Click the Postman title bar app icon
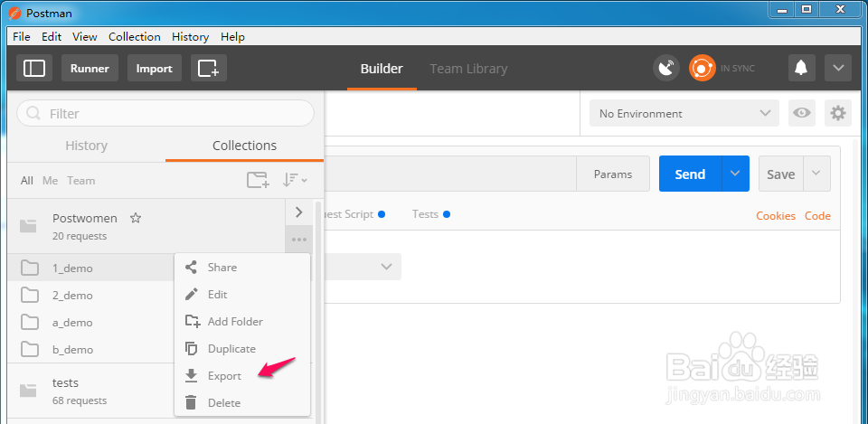The image size is (868, 424). coord(15,13)
